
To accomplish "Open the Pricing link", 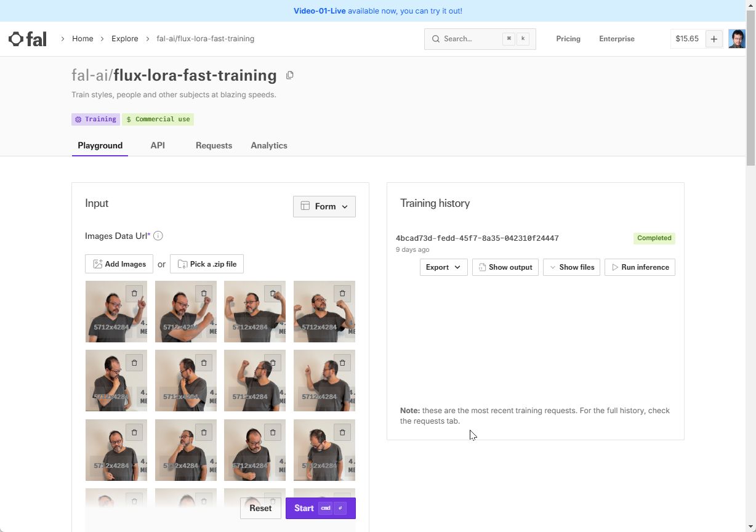I will [568, 39].
